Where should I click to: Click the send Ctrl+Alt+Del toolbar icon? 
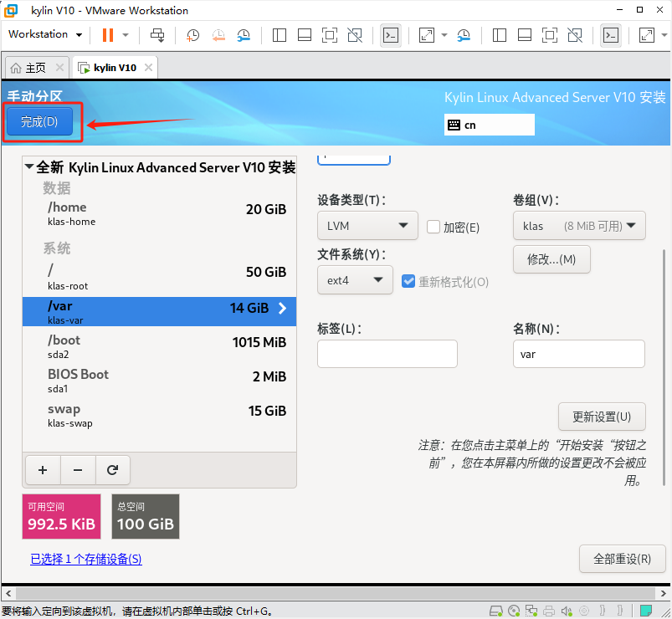click(x=157, y=35)
